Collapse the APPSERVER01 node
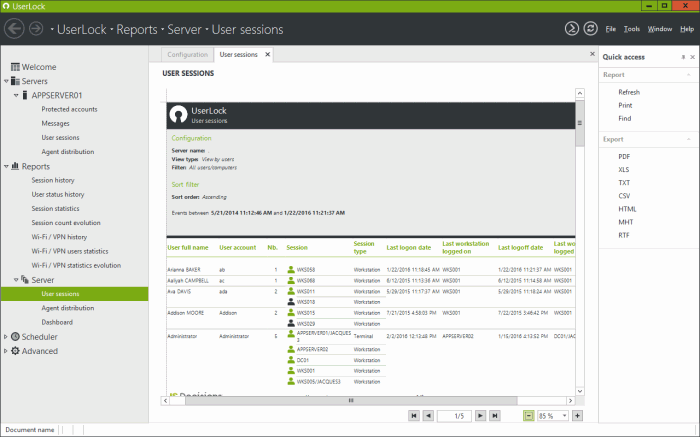Screen dimensions: 700x437 [16, 95]
